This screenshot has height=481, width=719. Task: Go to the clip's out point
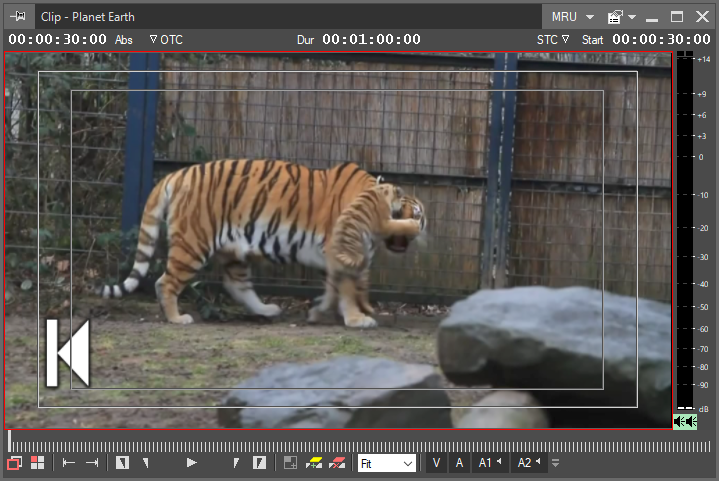(x=92, y=463)
